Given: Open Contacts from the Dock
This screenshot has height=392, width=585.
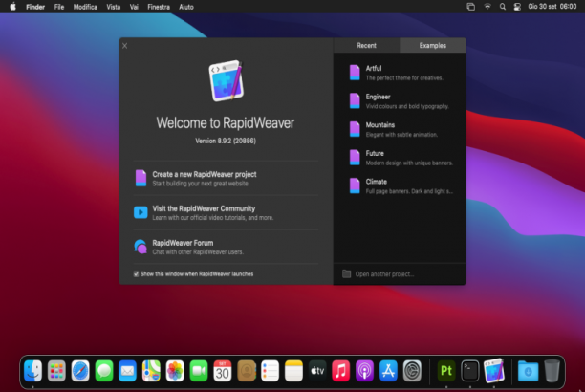Looking at the screenshot, I should 247,371.
